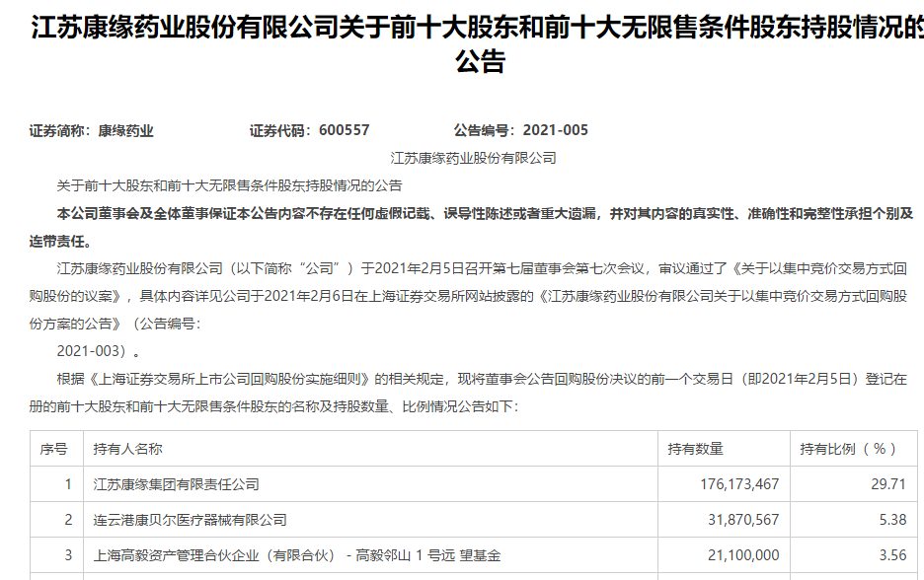Click row number 2 in 序号 column

click(x=56, y=520)
